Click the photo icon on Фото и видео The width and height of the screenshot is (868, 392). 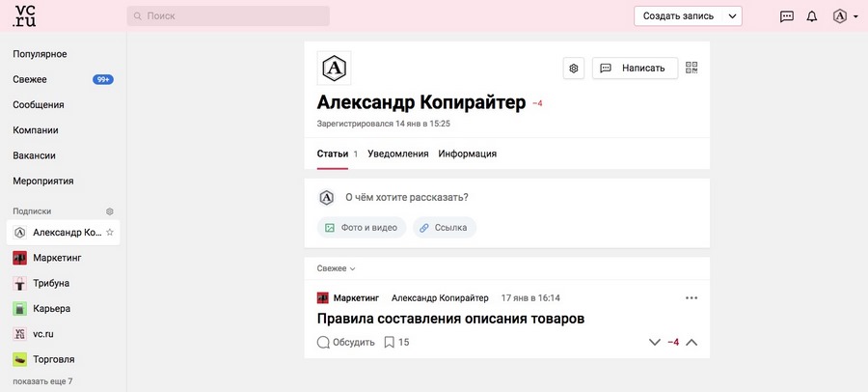coord(330,227)
